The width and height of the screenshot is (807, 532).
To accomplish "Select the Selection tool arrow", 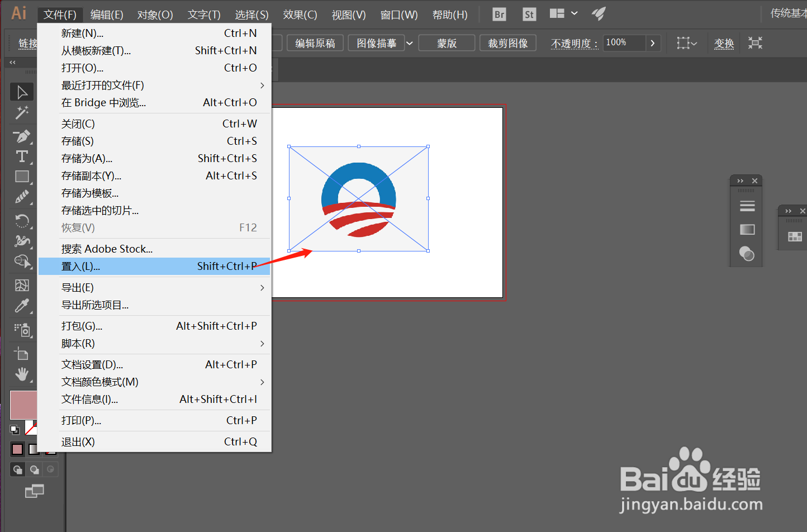I will point(22,92).
